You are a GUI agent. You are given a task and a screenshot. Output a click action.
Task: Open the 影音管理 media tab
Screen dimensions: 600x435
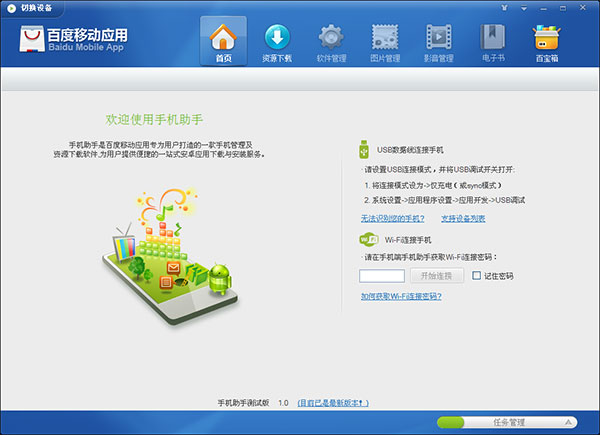439,43
